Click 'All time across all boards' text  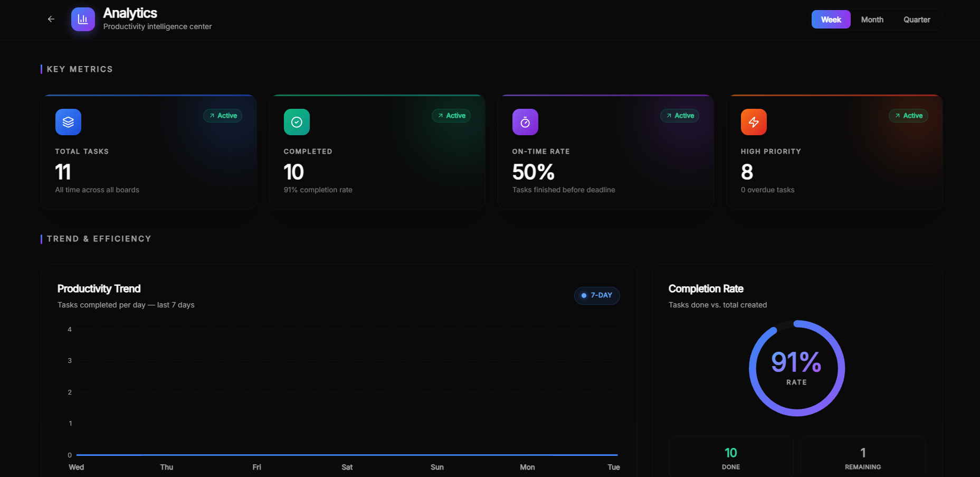click(x=97, y=190)
